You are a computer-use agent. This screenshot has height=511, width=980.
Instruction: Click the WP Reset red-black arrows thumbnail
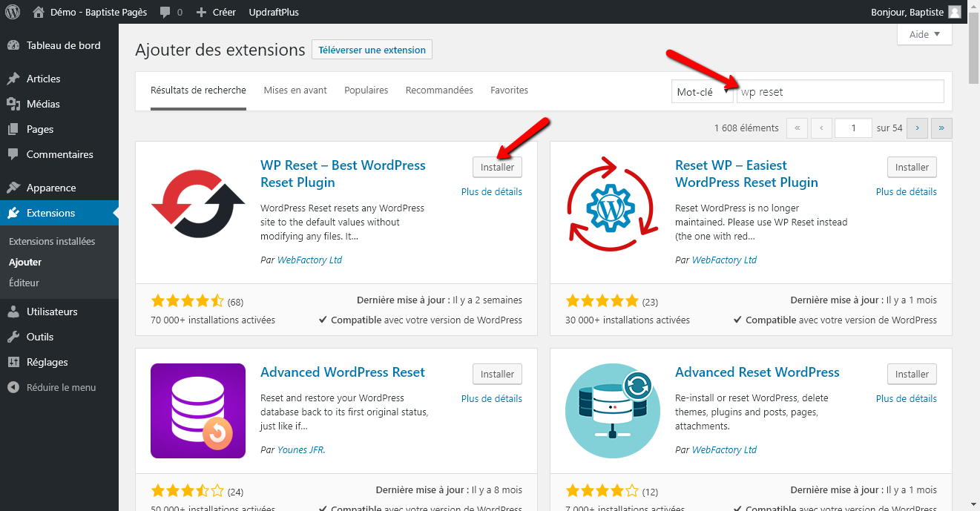[198, 204]
